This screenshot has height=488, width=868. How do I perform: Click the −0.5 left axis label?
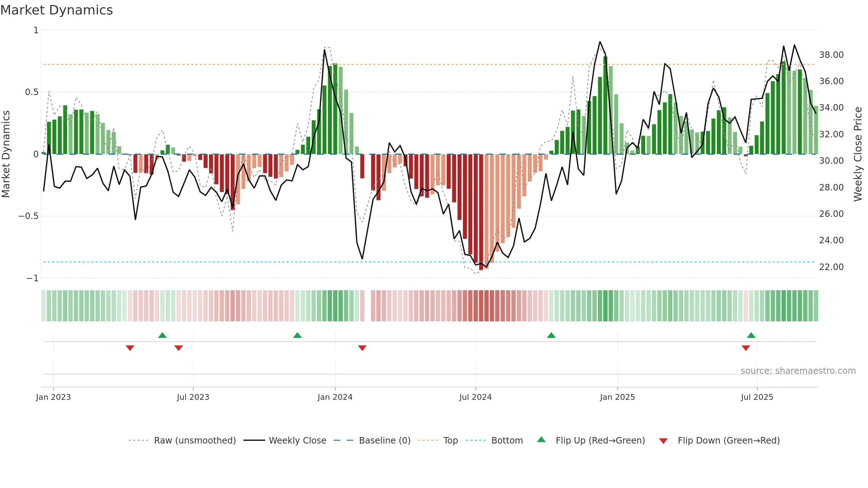pyautogui.click(x=29, y=216)
